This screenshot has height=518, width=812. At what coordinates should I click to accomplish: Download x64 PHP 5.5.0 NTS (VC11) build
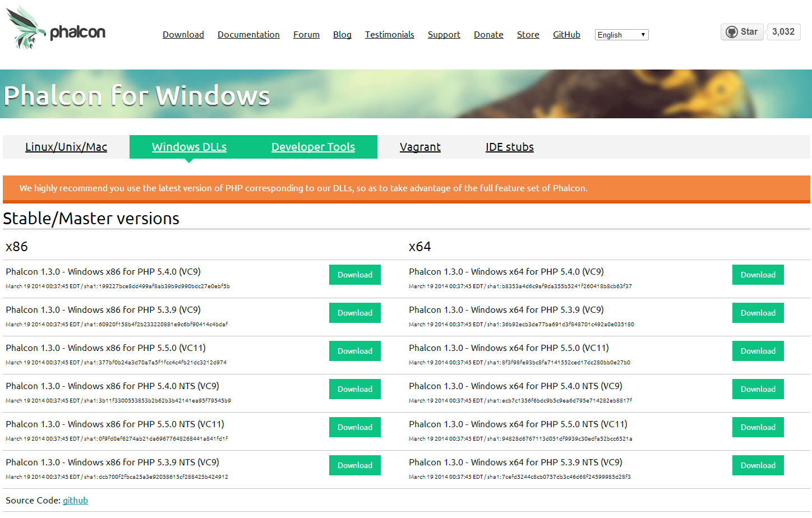tap(758, 427)
